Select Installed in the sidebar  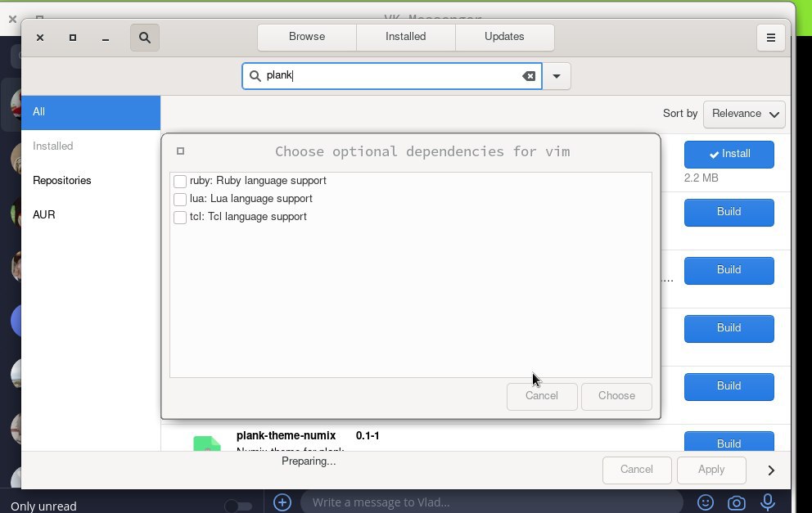91,146
